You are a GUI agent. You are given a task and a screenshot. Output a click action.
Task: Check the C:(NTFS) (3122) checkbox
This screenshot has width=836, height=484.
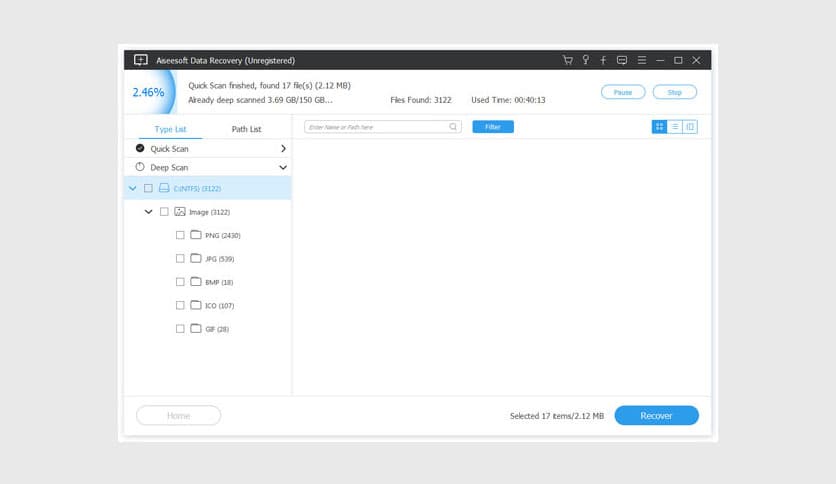148,188
